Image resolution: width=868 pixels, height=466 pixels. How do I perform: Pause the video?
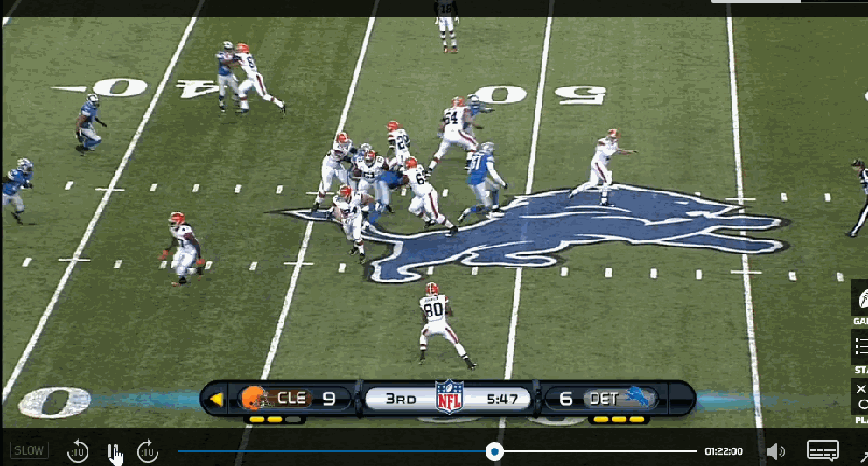112,452
